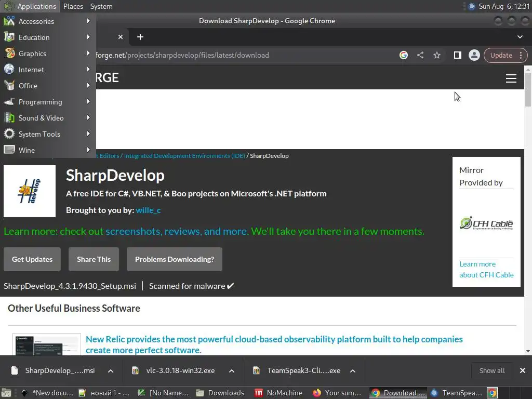Switch to the Downloads folder window
This screenshot has width=532, height=399.
pyautogui.click(x=220, y=393)
